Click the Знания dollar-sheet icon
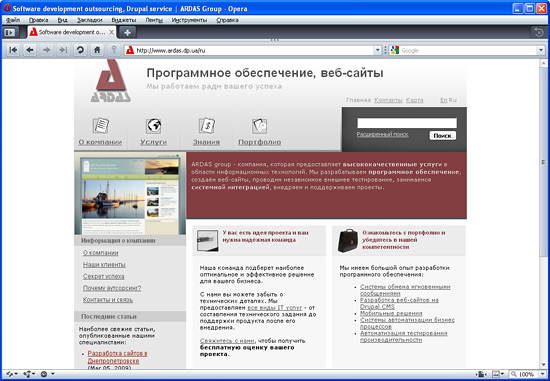 [207, 125]
